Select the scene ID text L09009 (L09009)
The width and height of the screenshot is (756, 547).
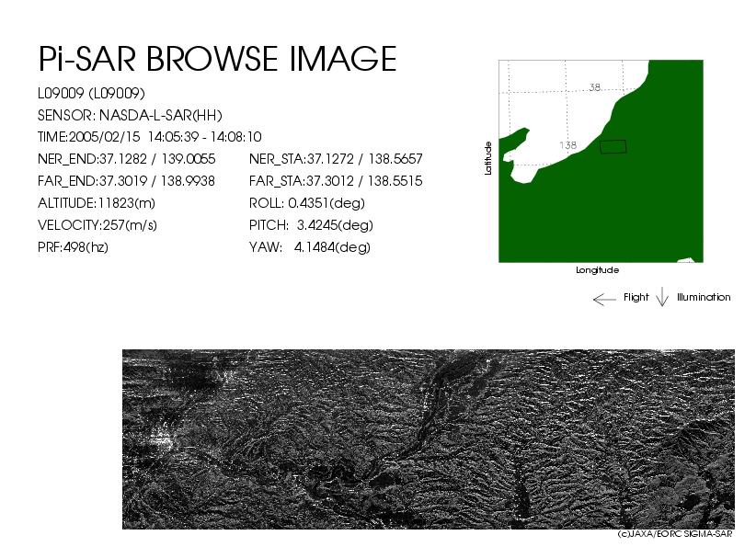(91, 94)
